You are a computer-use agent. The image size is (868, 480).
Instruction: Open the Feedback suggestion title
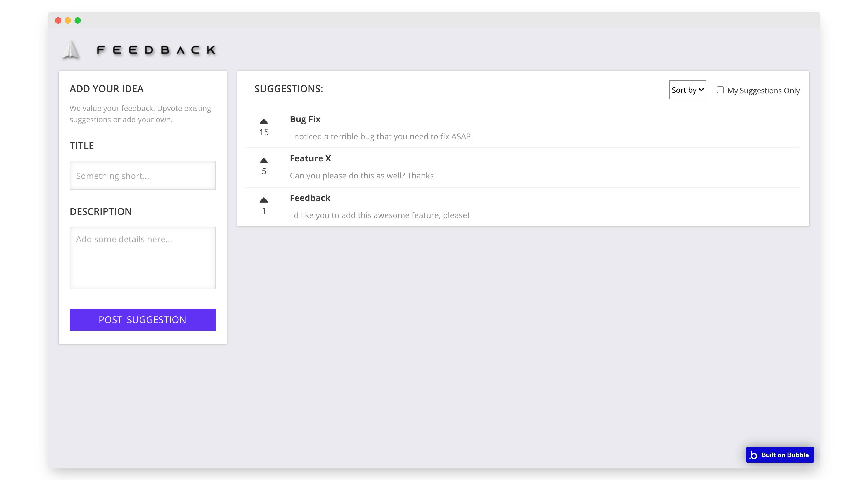(x=310, y=198)
